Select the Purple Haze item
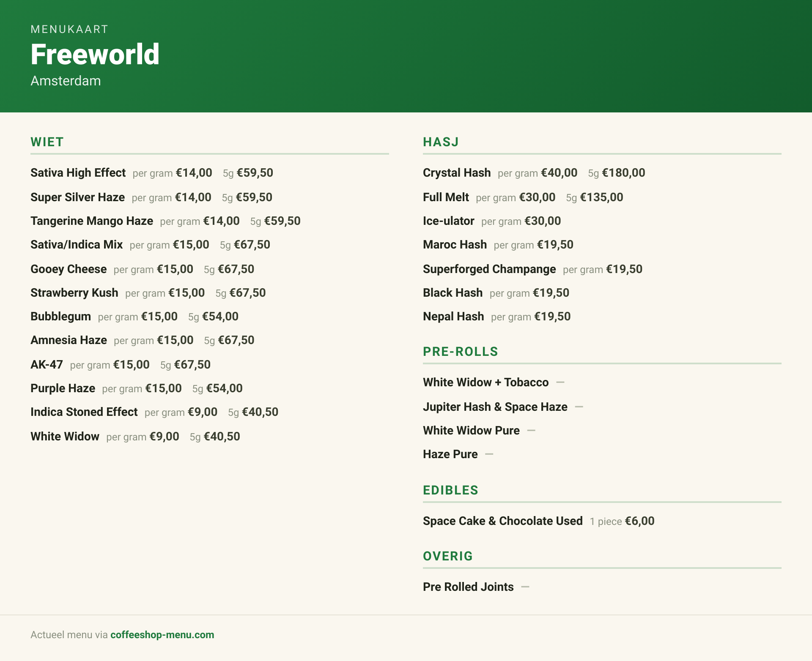 point(63,388)
